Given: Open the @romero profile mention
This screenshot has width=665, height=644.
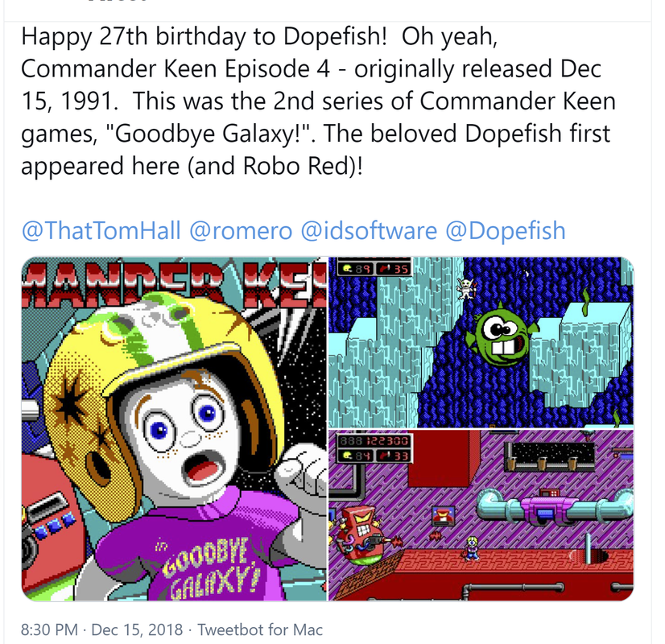Looking at the screenshot, I should tap(241, 232).
